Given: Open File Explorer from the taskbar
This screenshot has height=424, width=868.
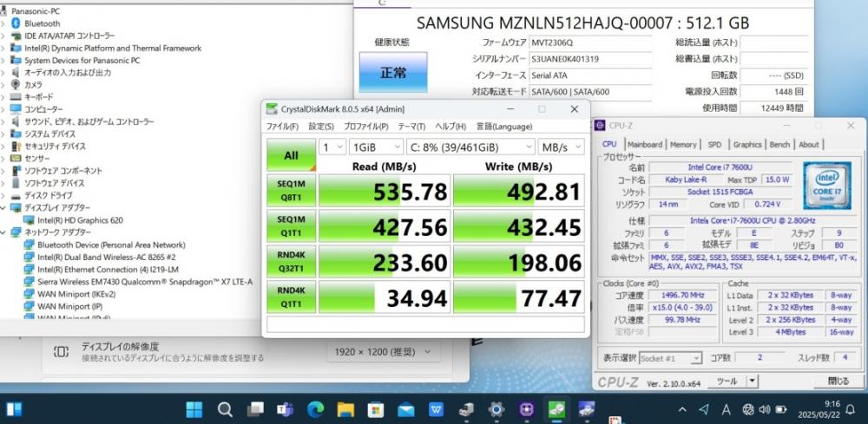Looking at the screenshot, I should [345, 409].
